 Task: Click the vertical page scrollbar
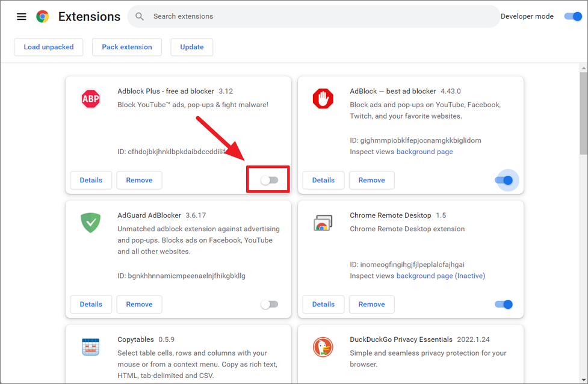[583, 114]
